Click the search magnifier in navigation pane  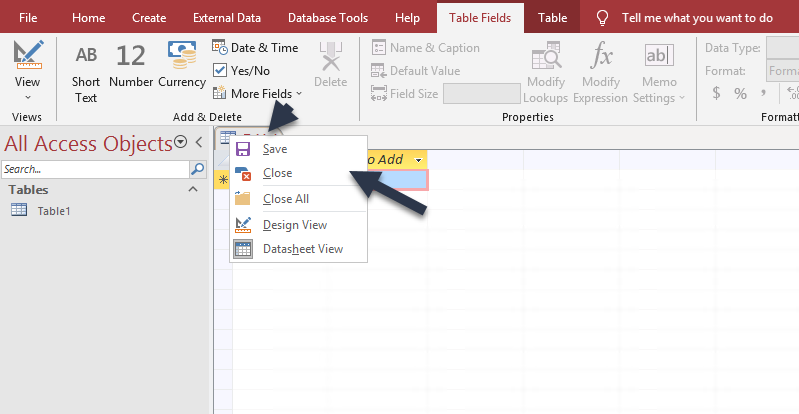point(197,170)
